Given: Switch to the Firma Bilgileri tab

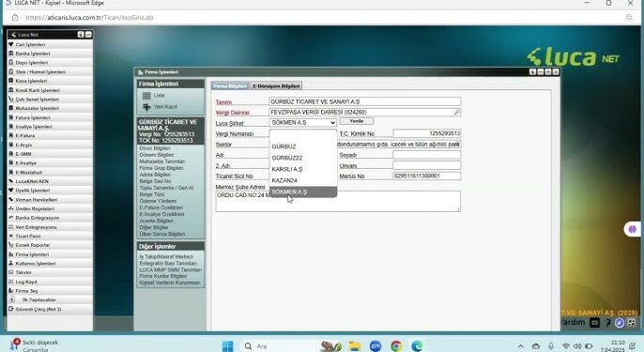Looking at the screenshot, I should click(x=230, y=85).
